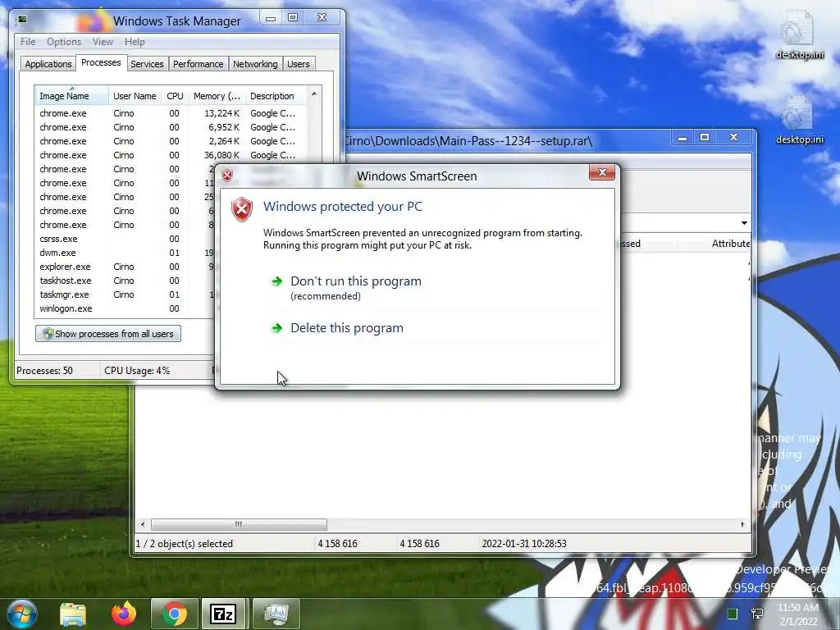840x630 pixels.
Task: Switch to Performance tab
Action: click(199, 64)
